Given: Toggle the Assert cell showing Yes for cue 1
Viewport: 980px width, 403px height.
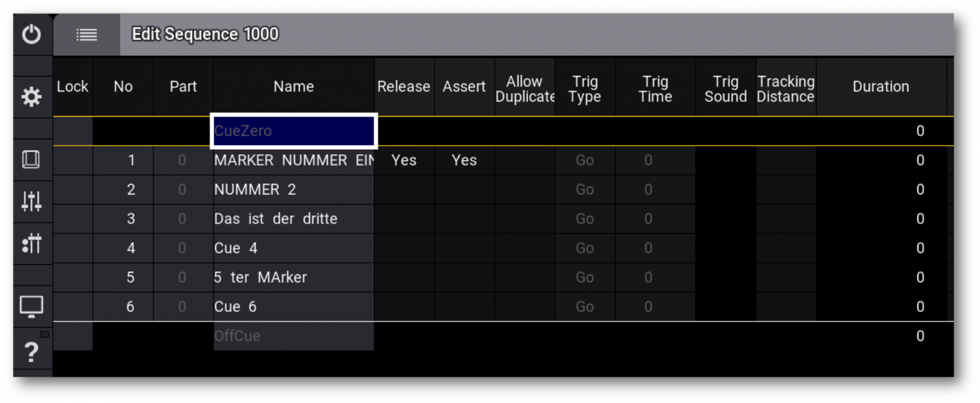Looking at the screenshot, I should (464, 160).
